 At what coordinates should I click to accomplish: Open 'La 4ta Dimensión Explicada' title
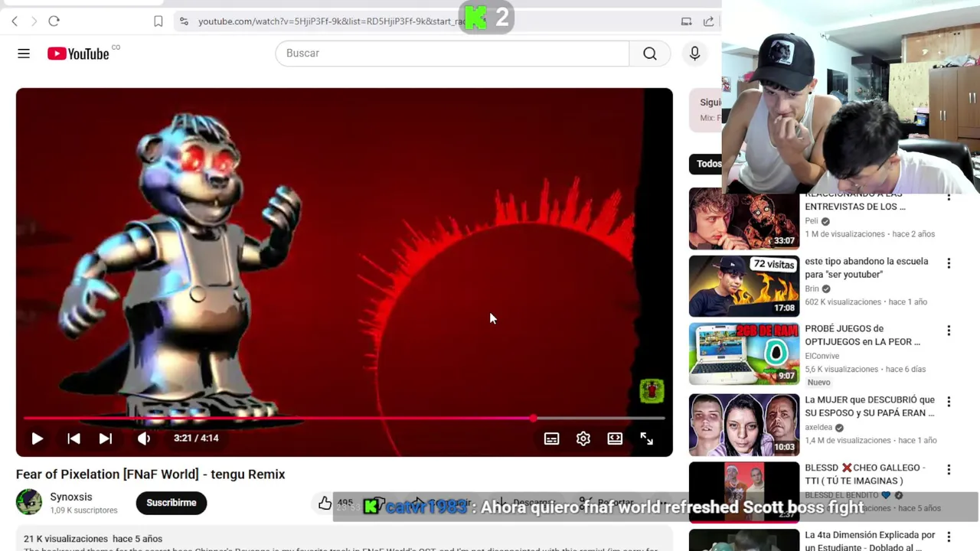click(870, 541)
